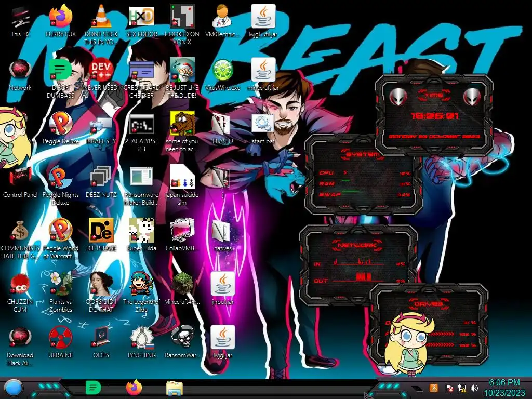This screenshot has height=399, width=532.
Task: Launch the Peggle Nights Deluxe shortcut
Action: tap(60, 186)
